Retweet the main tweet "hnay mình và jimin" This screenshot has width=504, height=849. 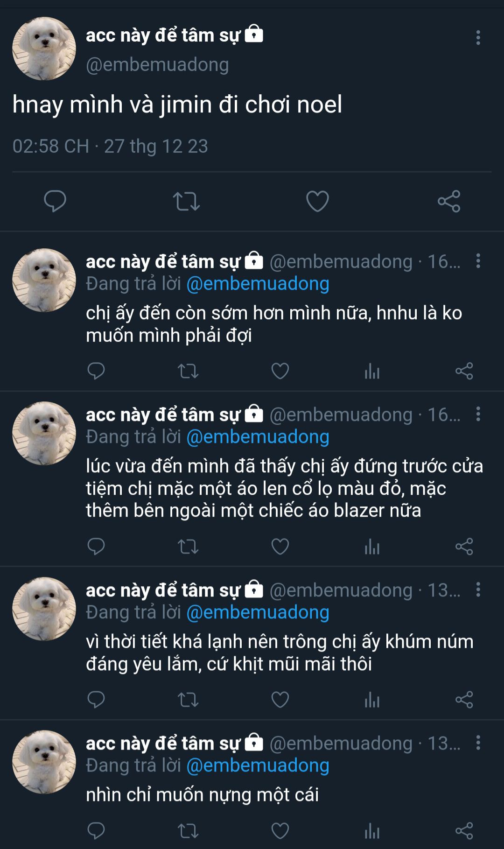[x=186, y=201]
